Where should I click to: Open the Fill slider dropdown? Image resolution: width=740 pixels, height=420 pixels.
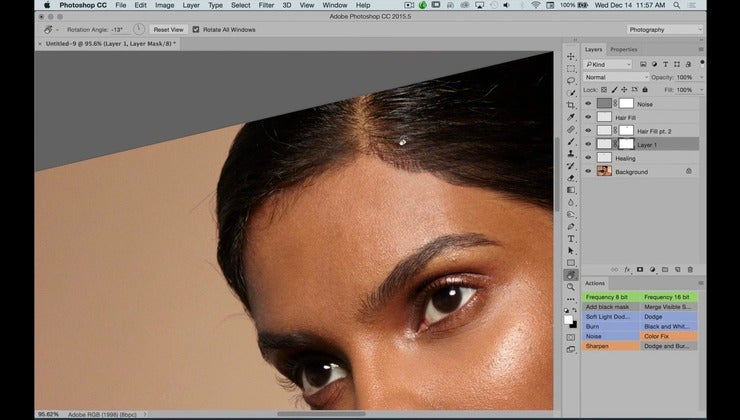click(x=701, y=90)
